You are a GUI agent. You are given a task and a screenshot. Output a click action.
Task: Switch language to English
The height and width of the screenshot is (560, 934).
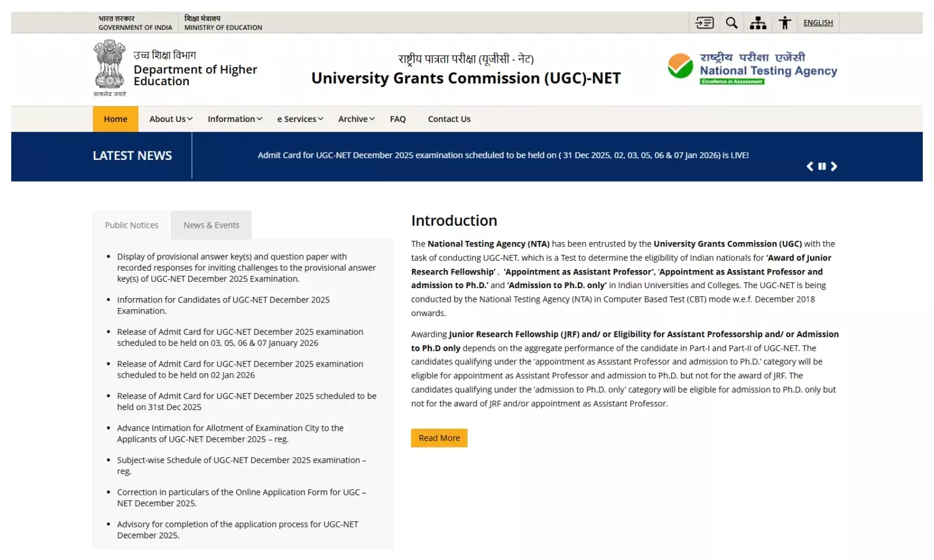pos(818,23)
